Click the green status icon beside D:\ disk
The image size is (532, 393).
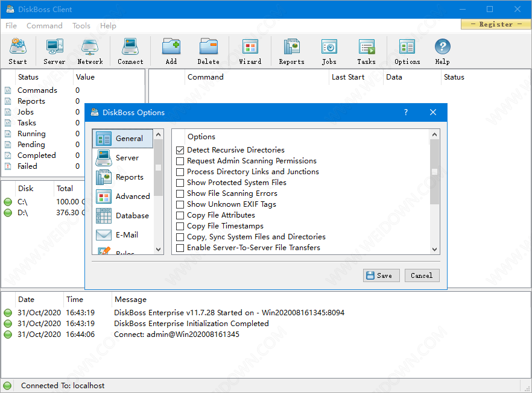[x=8, y=213]
